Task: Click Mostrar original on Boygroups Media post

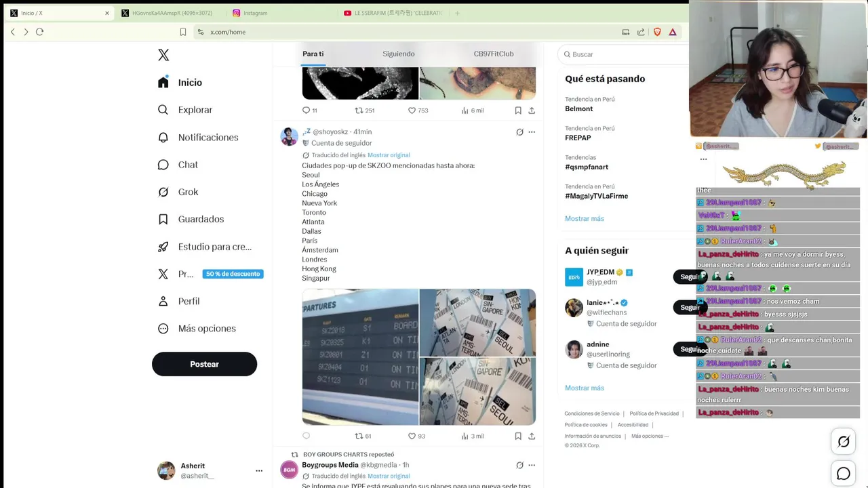Action: pos(389,476)
